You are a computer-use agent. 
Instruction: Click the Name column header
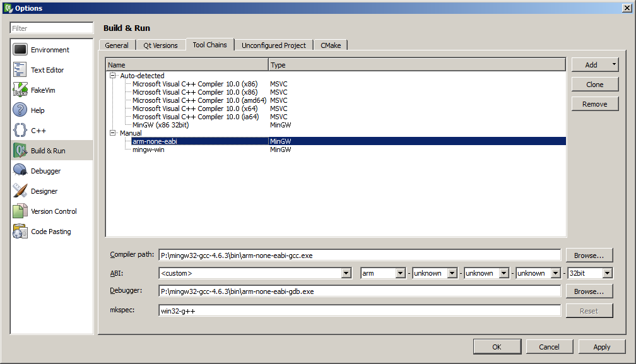coord(187,65)
